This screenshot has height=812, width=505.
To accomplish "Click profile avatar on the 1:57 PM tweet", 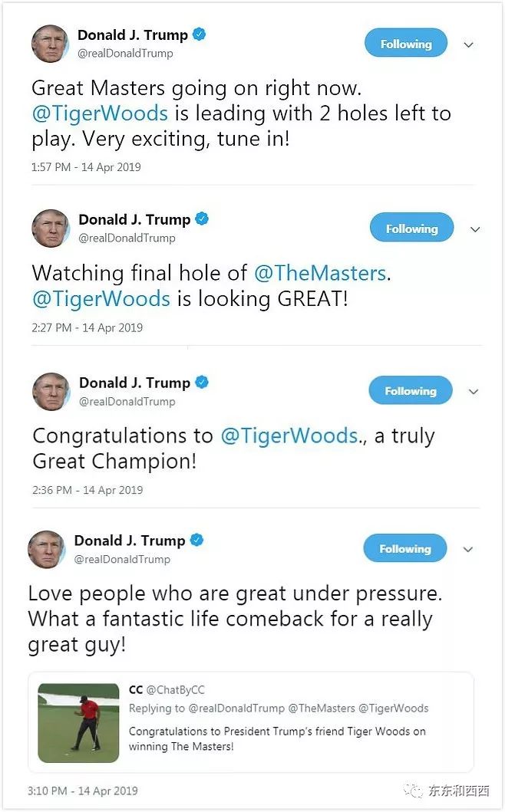I will pos(51,44).
